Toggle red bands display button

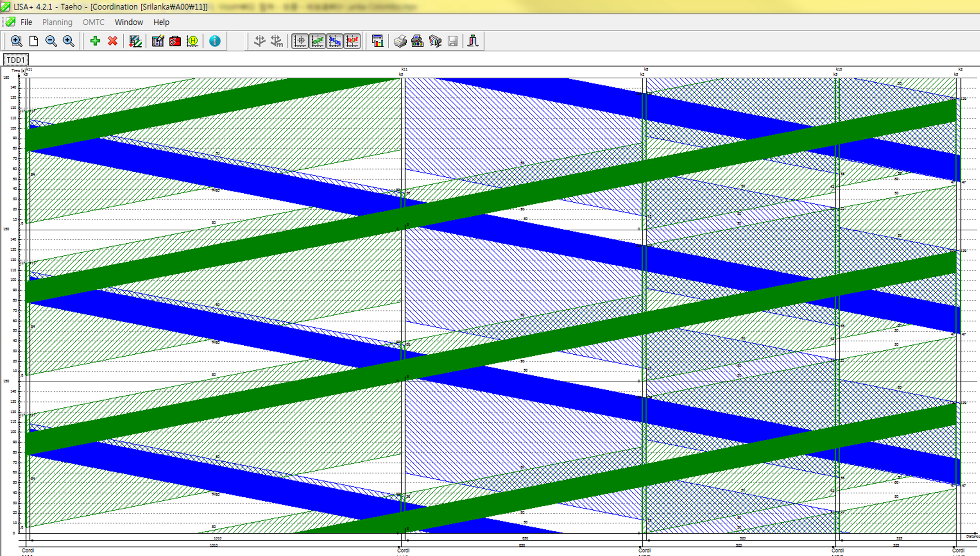(x=352, y=41)
